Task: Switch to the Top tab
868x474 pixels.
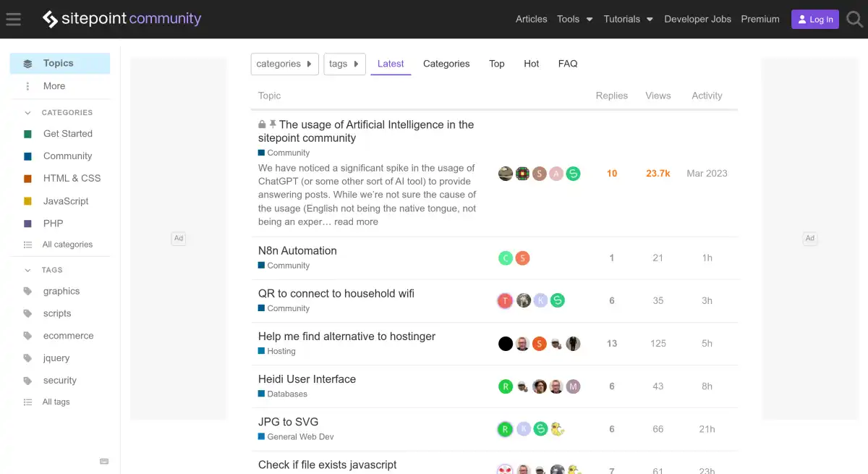Action: point(496,64)
